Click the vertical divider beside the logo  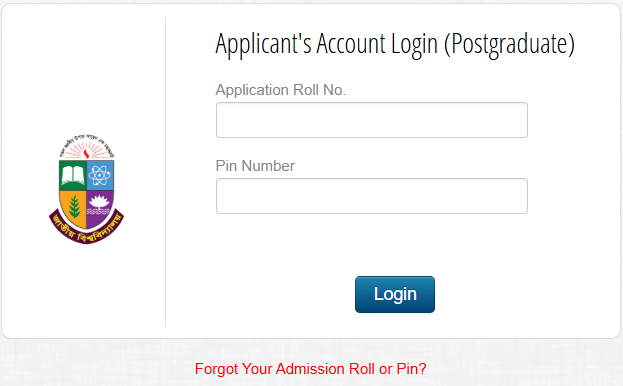[x=165, y=171]
